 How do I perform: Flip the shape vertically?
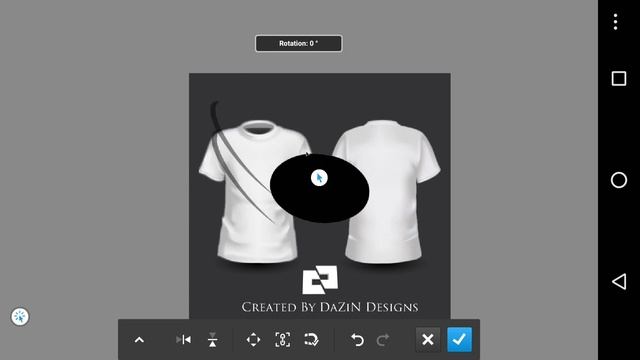[212, 340]
